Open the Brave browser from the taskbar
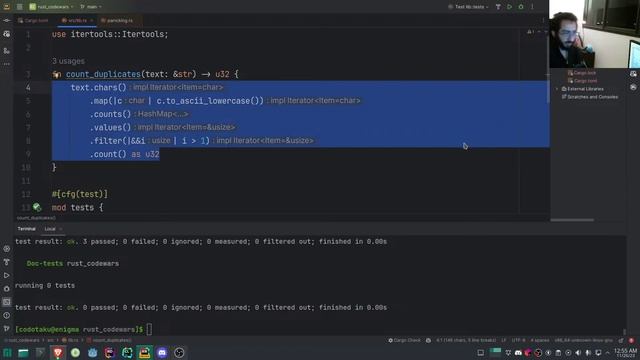 click(58, 353)
